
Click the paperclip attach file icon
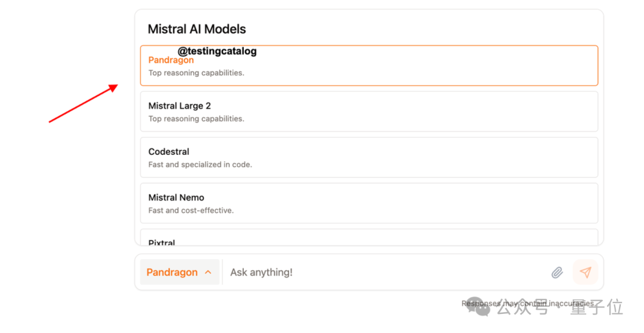click(557, 273)
